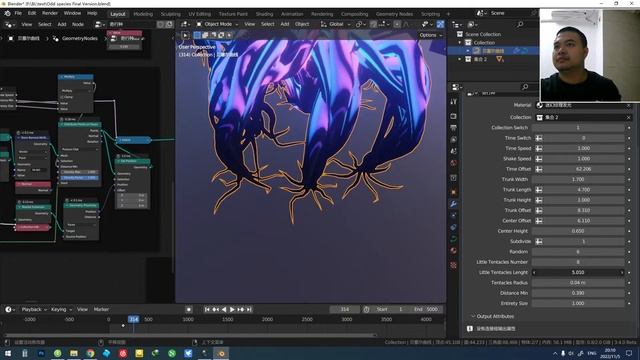
Task: Open the Global transform orientation dropdown
Action: (x=336, y=24)
